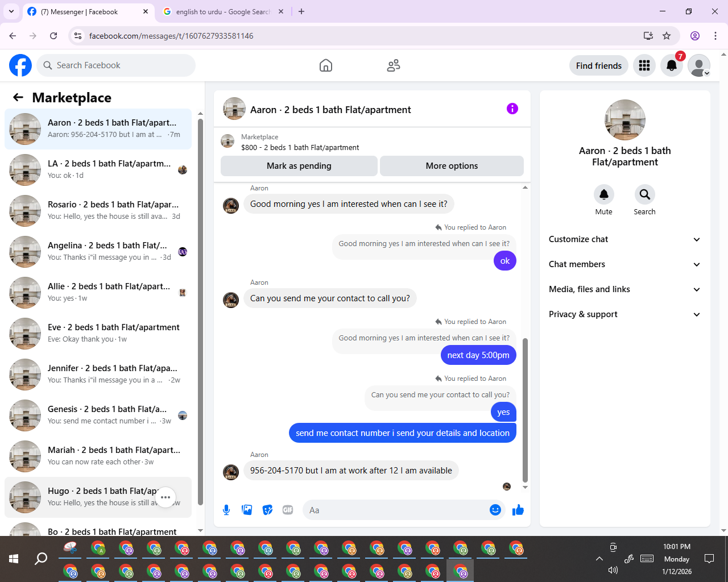
Task: Click message thread scrollbar
Action: point(525,410)
